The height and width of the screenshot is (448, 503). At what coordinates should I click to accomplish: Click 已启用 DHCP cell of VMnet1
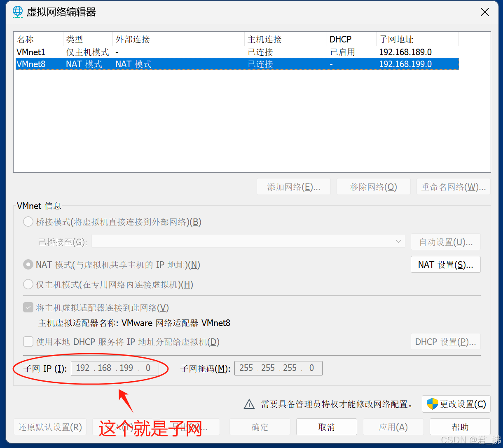pyautogui.click(x=342, y=52)
